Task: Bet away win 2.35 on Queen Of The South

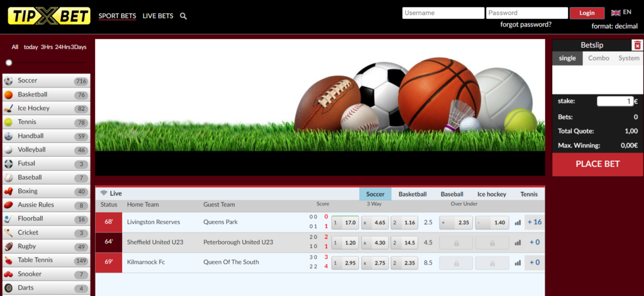Action: pyautogui.click(x=404, y=263)
